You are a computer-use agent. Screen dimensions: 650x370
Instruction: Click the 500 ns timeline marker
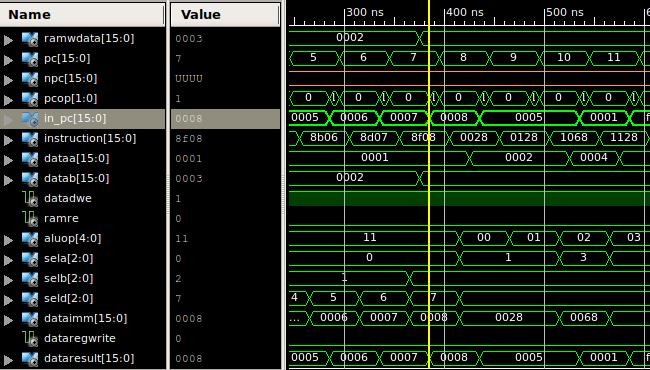tap(565, 12)
